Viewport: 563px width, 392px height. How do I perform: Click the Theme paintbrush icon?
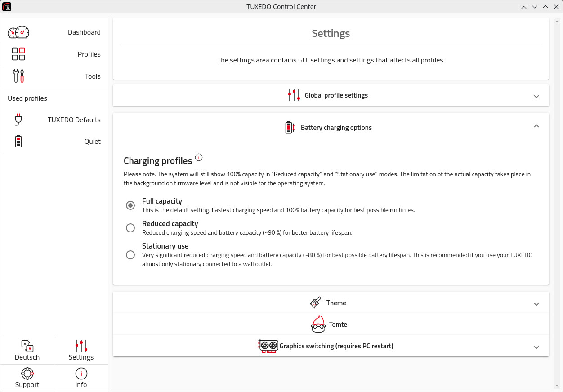pos(316,303)
